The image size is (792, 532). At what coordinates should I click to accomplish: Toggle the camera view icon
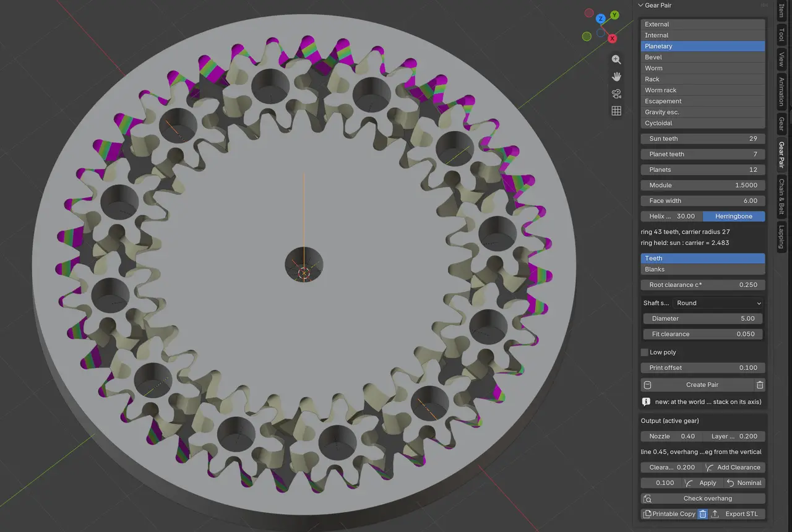pyautogui.click(x=616, y=94)
